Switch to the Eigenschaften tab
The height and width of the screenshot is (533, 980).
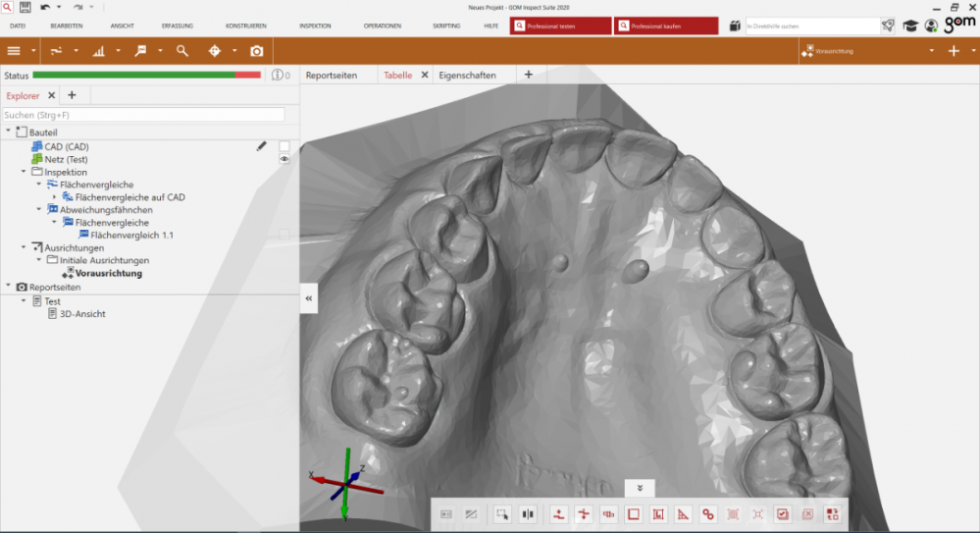(x=467, y=75)
